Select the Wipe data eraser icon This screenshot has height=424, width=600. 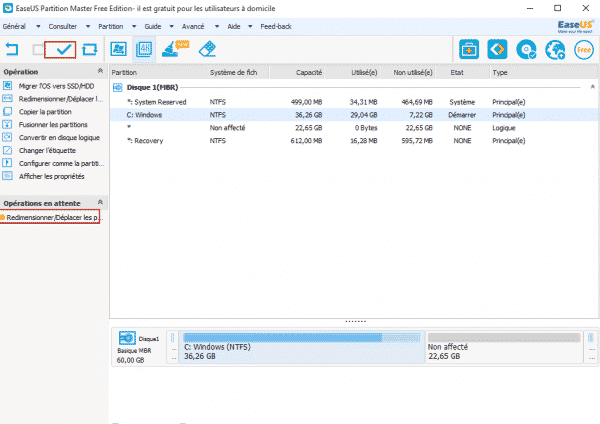(207, 49)
